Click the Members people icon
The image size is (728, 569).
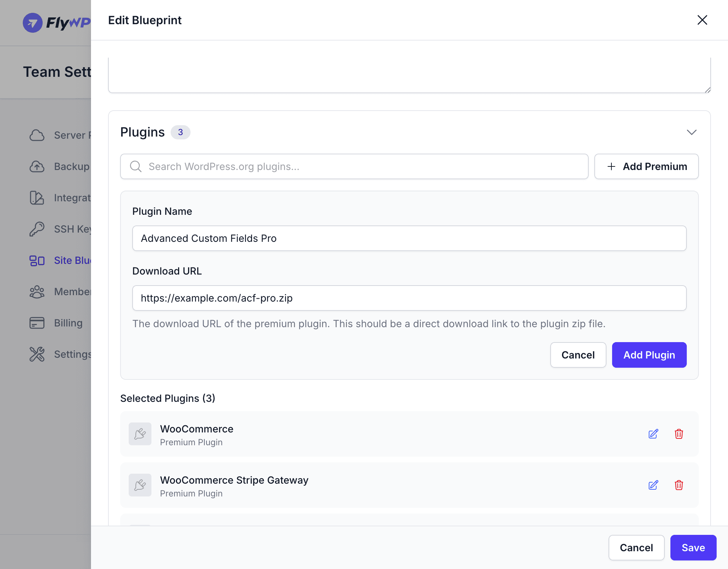coord(37,292)
